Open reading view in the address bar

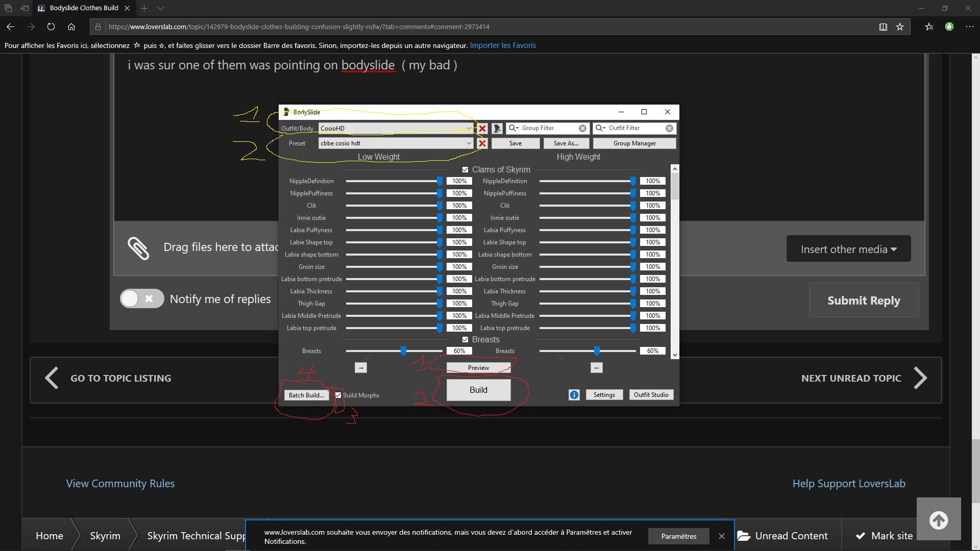(883, 27)
